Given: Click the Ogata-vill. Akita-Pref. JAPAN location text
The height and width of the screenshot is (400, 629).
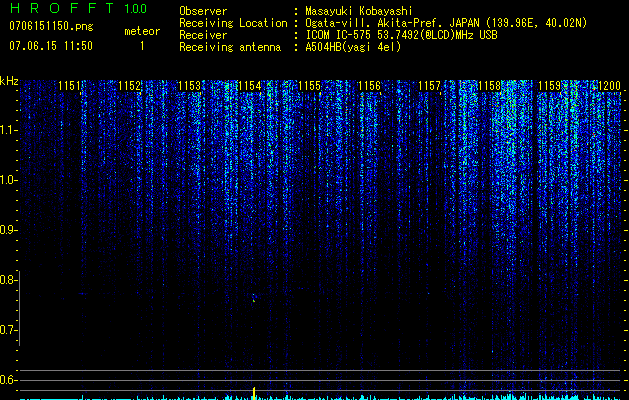Looking at the screenshot, I should pyautogui.click(x=446, y=23).
